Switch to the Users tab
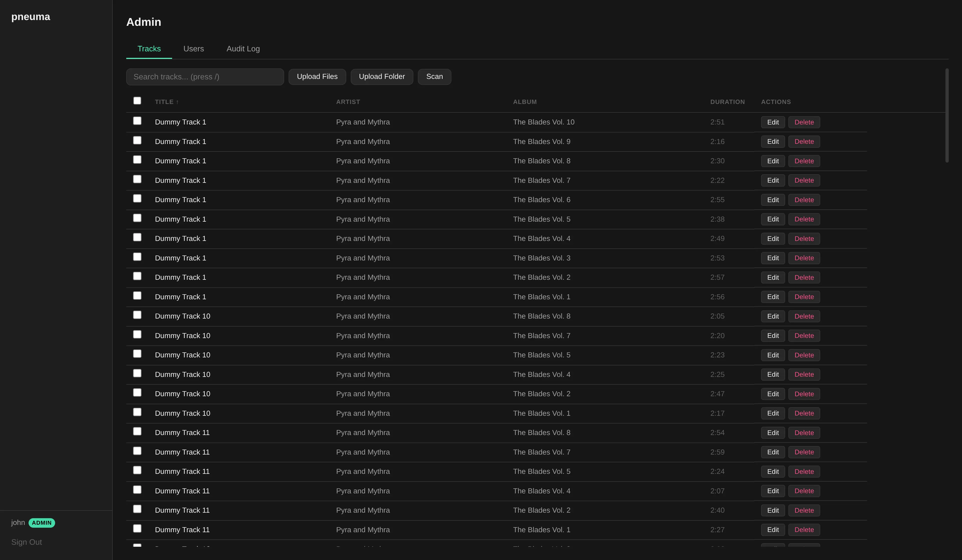Screen dimensions: 962x560 [x=194, y=49]
